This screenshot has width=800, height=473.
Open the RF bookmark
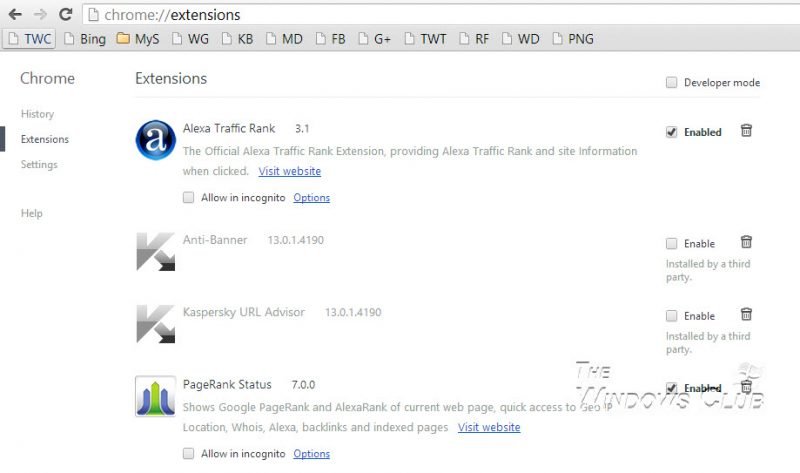tap(474, 39)
